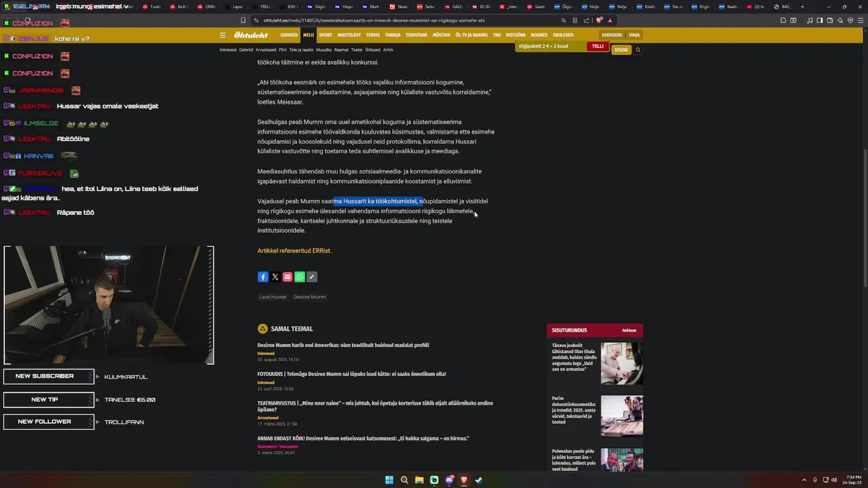
Task: Open the site search magnifier icon
Action: click(637, 50)
